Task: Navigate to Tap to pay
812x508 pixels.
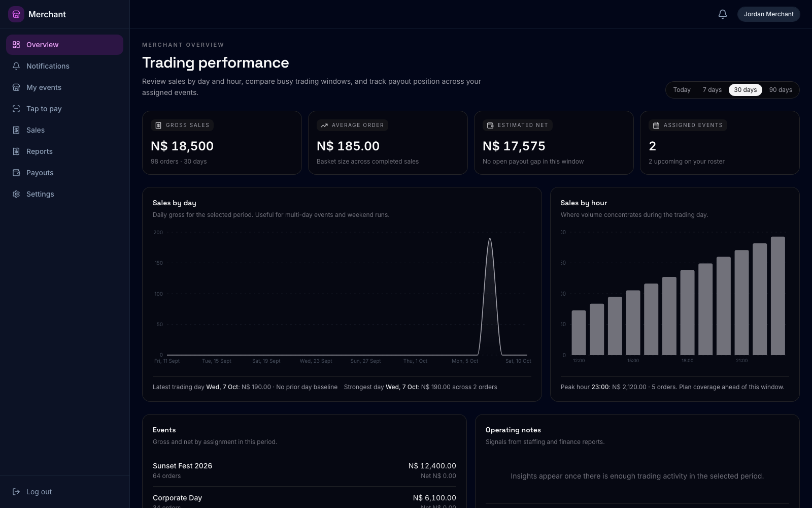Action: click(64, 109)
